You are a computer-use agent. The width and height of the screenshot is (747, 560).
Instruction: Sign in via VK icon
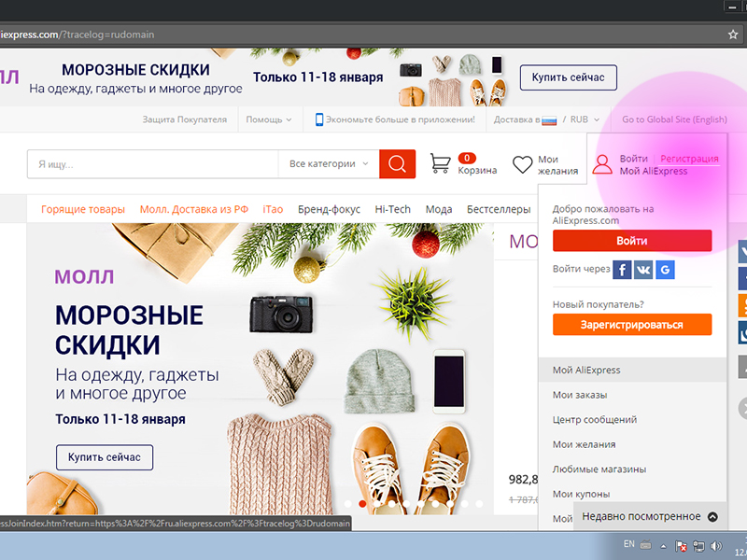(643, 270)
